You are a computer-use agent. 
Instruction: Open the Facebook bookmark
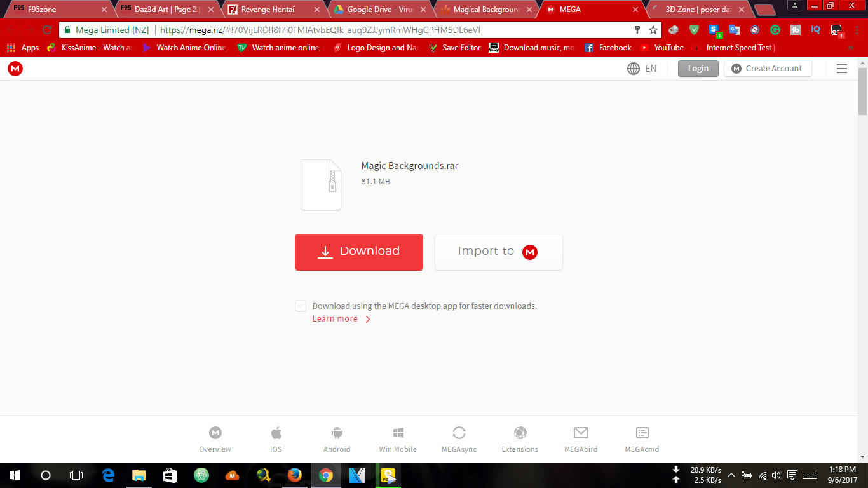coord(607,48)
